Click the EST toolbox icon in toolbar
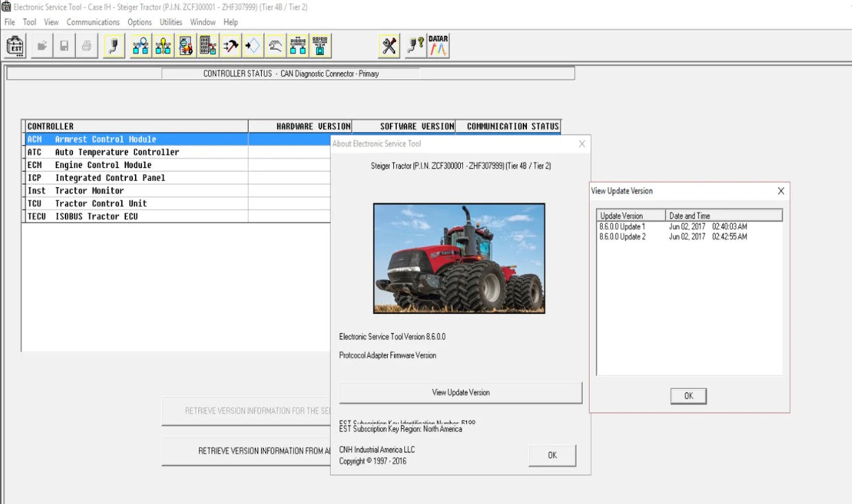Viewport: 852px width, 504px height. [15, 46]
